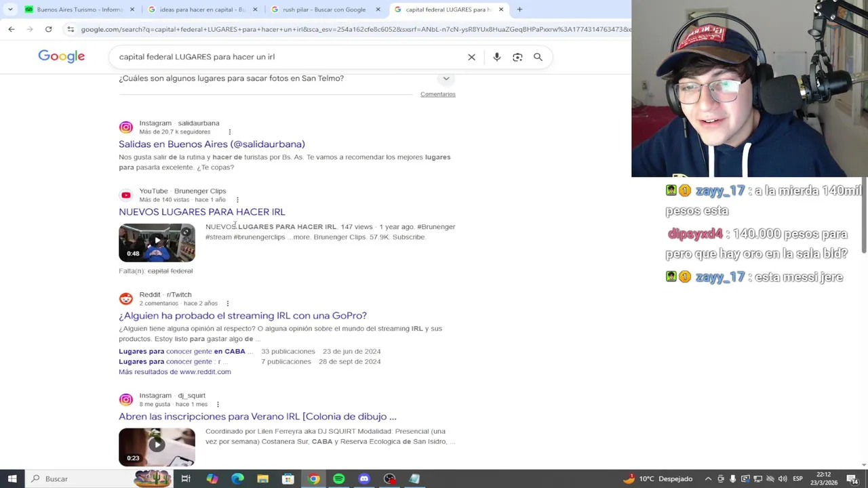This screenshot has width=868, height=488.
Task: Open Microsoft Edge from the taskbar
Action: [x=237, y=479]
